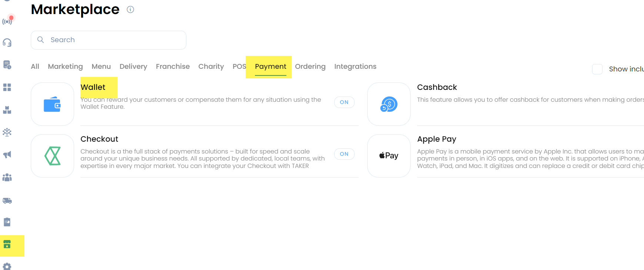Switch to the Integrations tab
Screen dimensions: 644x270
355,67
